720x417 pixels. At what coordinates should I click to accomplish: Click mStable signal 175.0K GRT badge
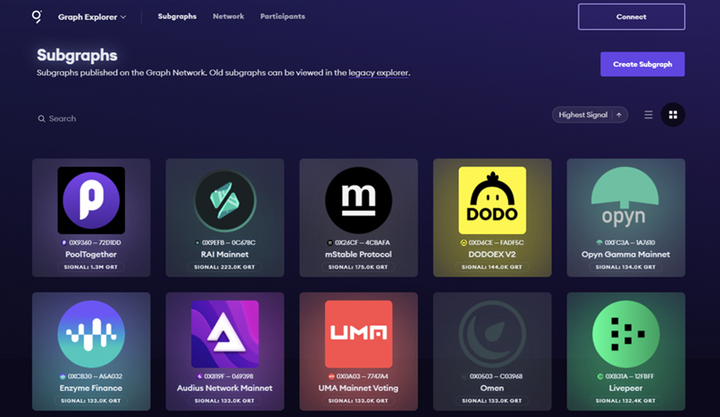point(358,267)
